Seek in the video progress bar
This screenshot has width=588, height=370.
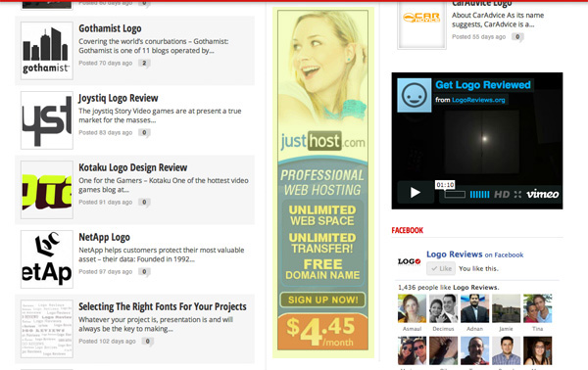pos(455,195)
